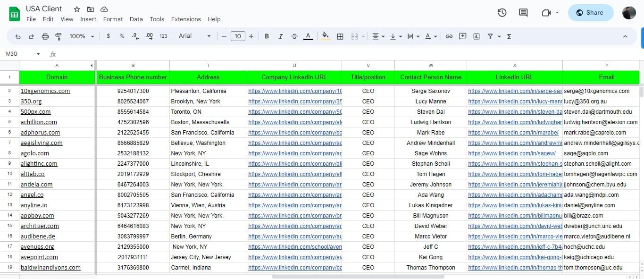Open the borders tool
Image resolution: width=644 pixels, height=279 pixels.
coord(340,36)
